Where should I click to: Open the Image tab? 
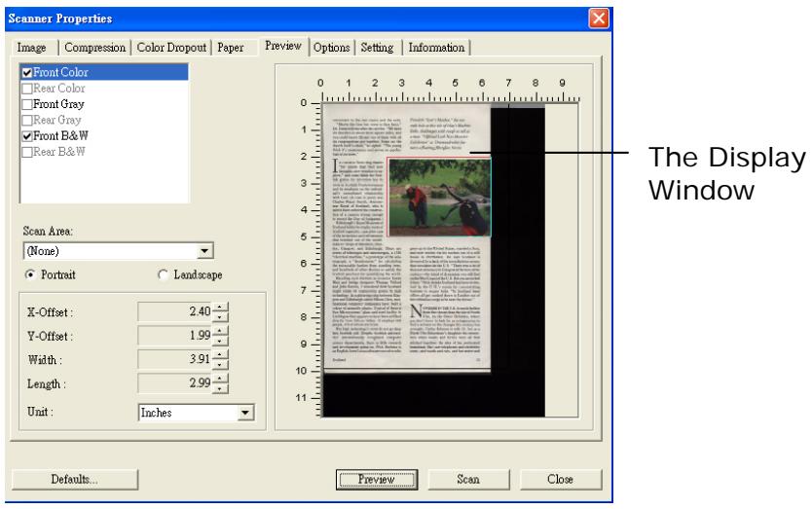point(31,48)
